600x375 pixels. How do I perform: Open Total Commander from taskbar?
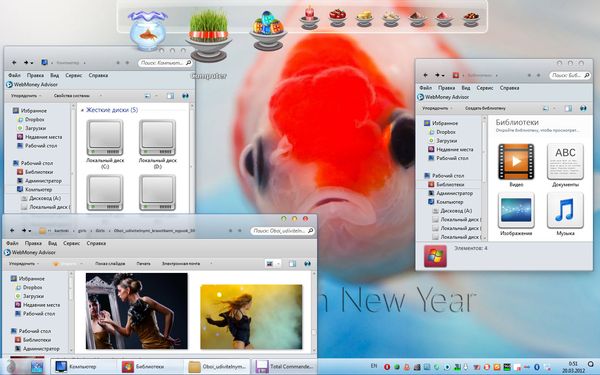285,367
